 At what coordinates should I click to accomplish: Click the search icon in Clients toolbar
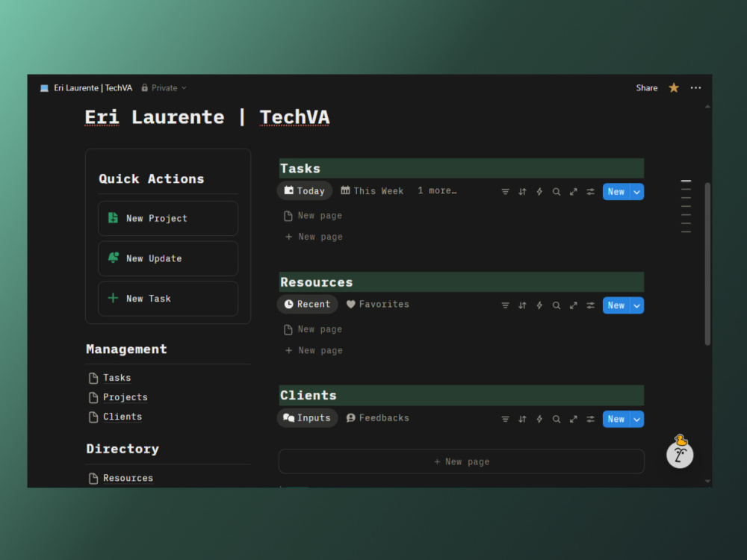coord(556,419)
